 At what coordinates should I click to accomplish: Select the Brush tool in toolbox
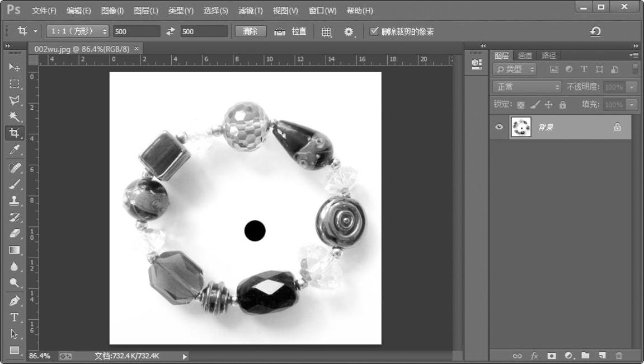click(14, 184)
